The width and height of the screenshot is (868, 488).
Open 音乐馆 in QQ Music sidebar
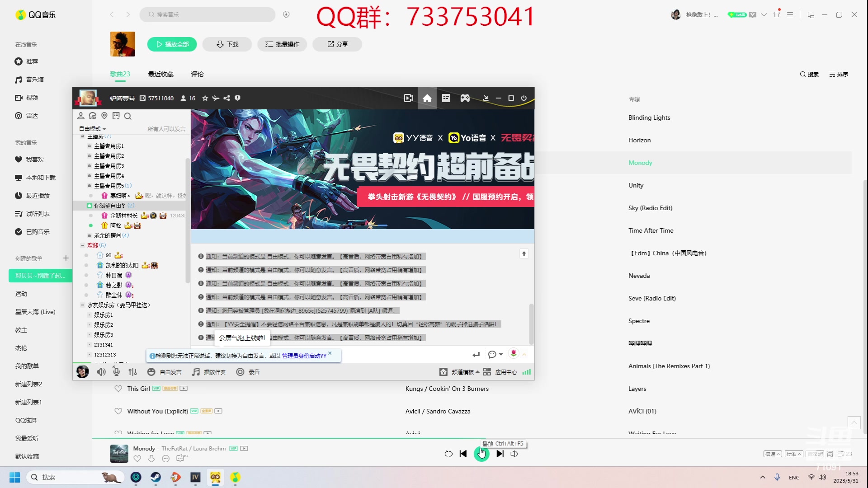(x=29, y=80)
